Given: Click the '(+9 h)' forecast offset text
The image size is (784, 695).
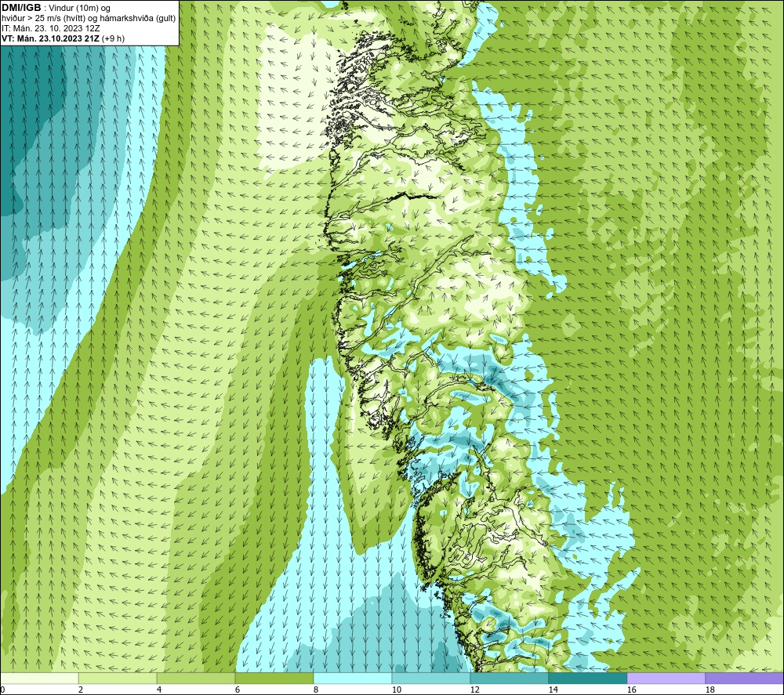Looking at the screenshot, I should click(113, 38).
